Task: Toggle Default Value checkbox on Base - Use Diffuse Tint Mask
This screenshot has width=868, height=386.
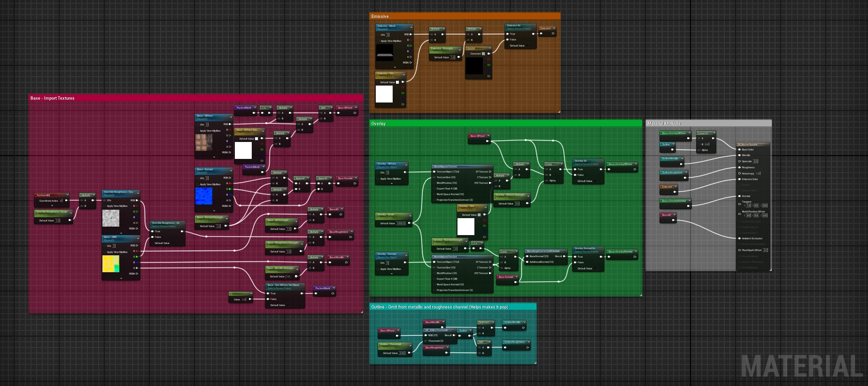Action: (x=288, y=305)
